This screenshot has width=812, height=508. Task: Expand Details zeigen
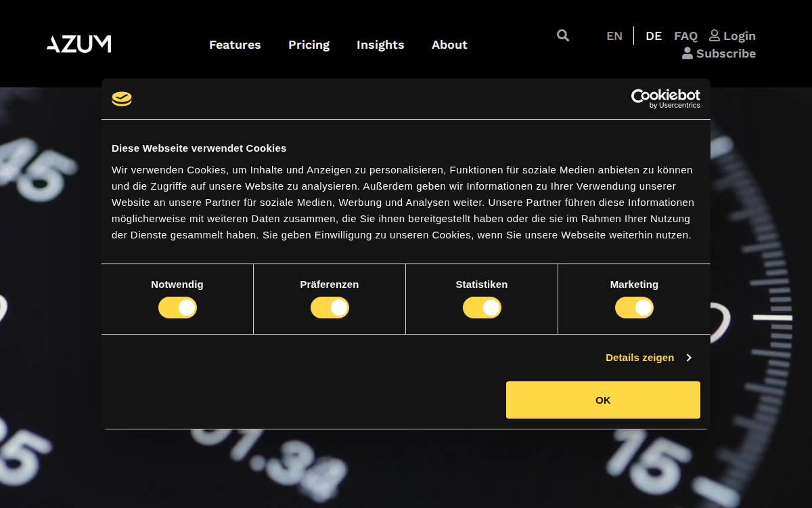[648, 357]
